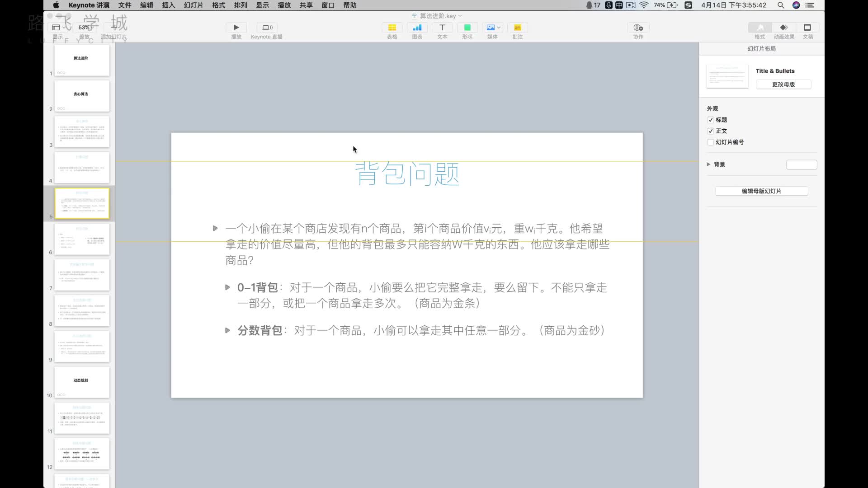This screenshot has height=488, width=868.
Task: Open the Animate inspector tab
Action: pos(784,28)
